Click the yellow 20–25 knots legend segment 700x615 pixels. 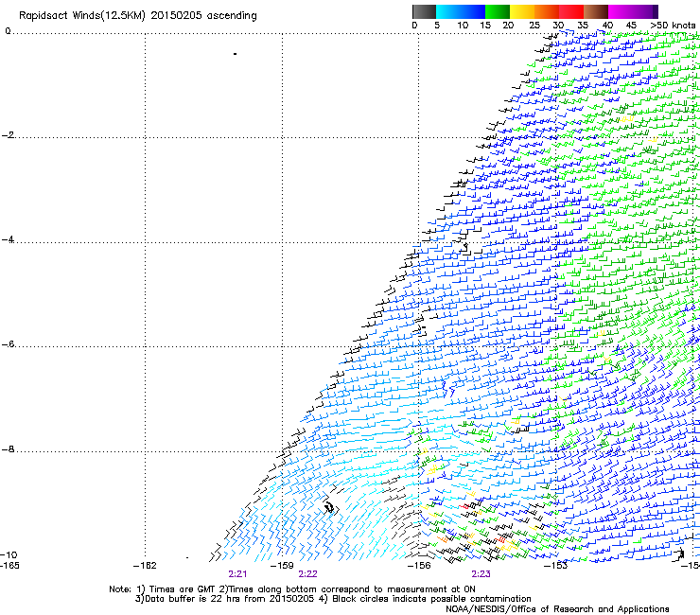(x=522, y=11)
